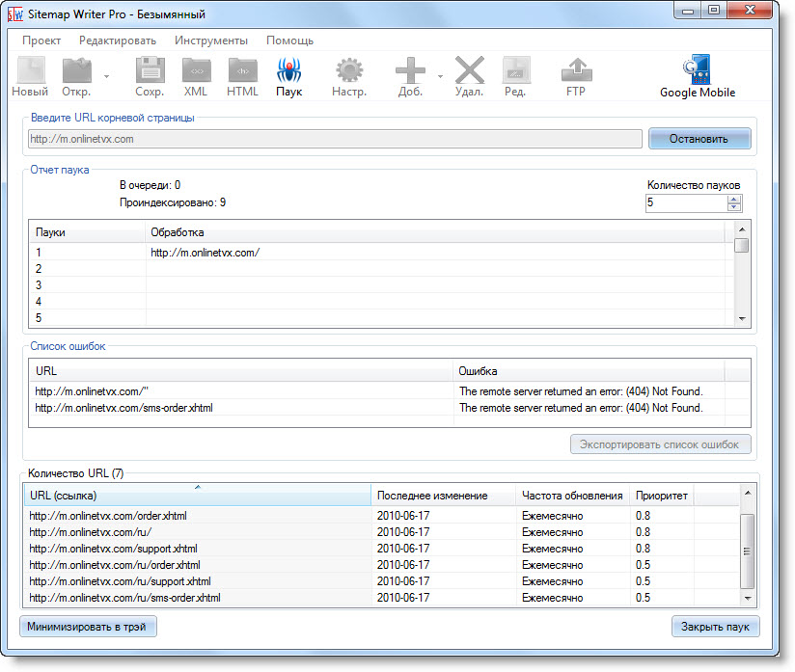Click the Экспортировать список ошибок button

pyautogui.click(x=660, y=444)
